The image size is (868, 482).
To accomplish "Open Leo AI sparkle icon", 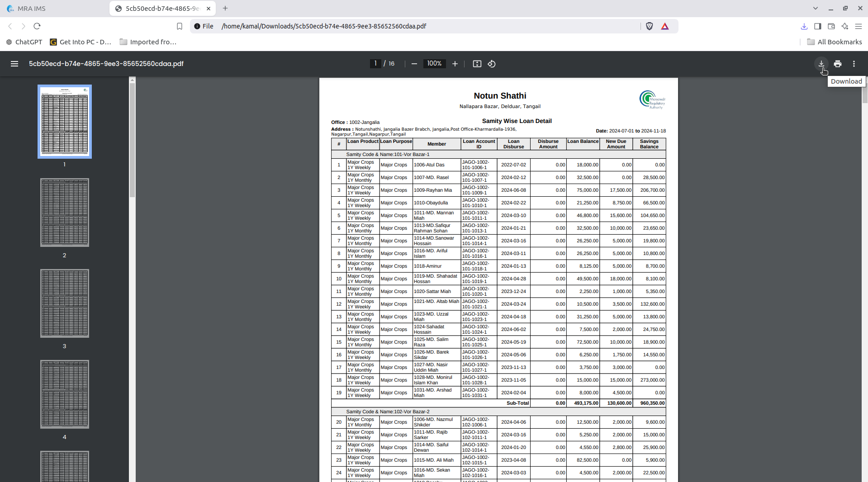I will coord(844,26).
